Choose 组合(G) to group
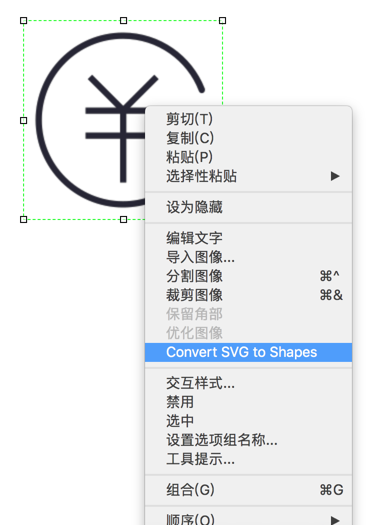 coord(248,490)
